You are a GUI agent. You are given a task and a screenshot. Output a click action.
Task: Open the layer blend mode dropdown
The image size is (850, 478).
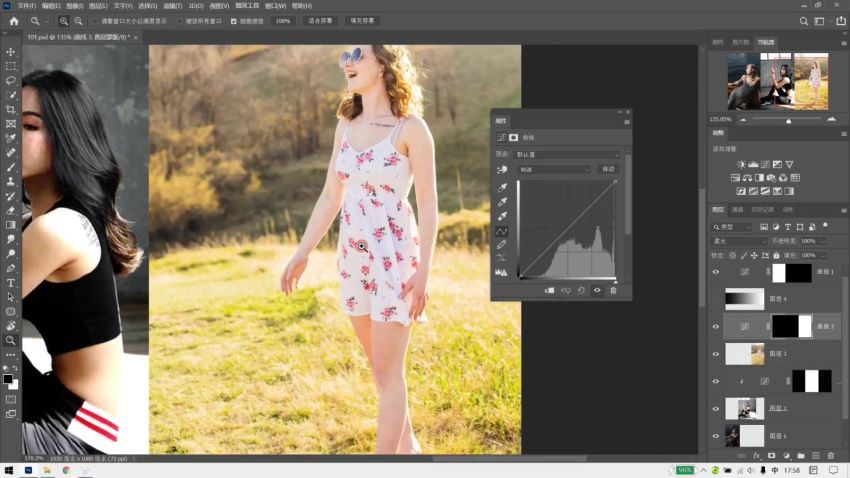coord(739,241)
